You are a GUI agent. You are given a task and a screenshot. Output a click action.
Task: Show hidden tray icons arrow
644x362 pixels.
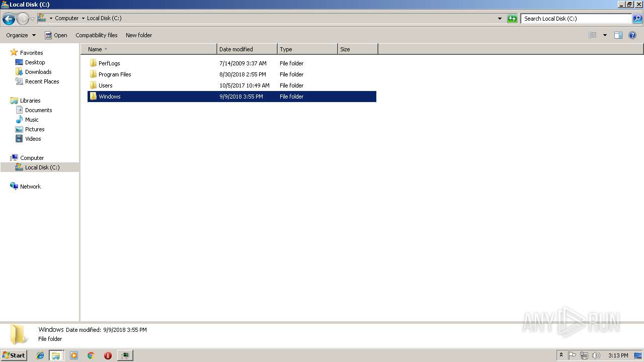[561, 355]
